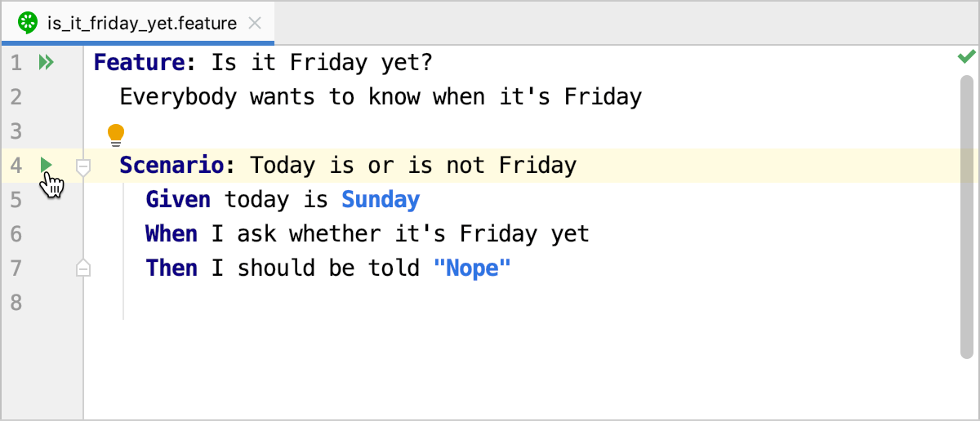Viewport: 980px width, 421px height.
Task: Click the feature description text on line 2
Action: click(381, 97)
